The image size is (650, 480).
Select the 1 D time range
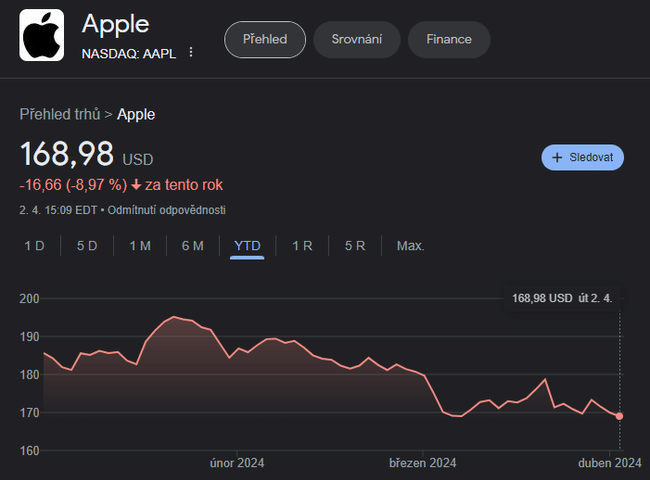pos(35,245)
